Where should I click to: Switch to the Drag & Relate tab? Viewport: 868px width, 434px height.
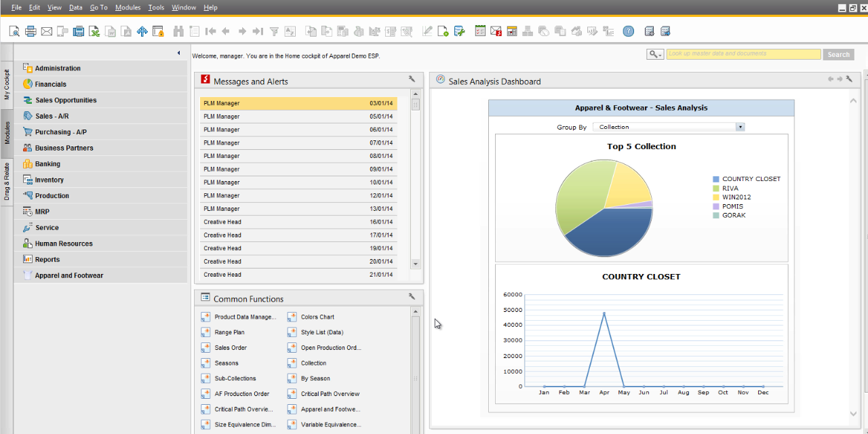tap(7, 182)
